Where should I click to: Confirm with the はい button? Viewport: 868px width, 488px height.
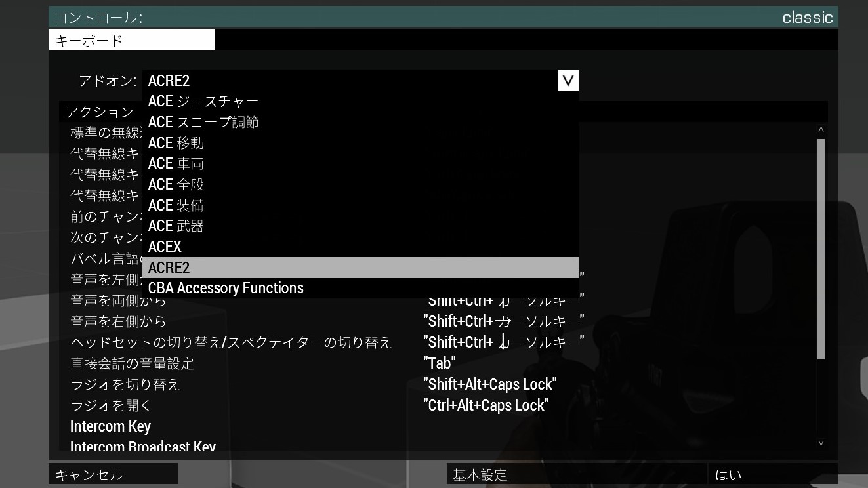[x=773, y=474]
